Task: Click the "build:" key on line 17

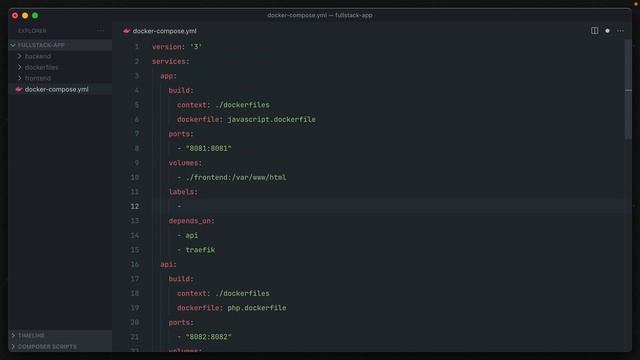Action: tap(181, 279)
